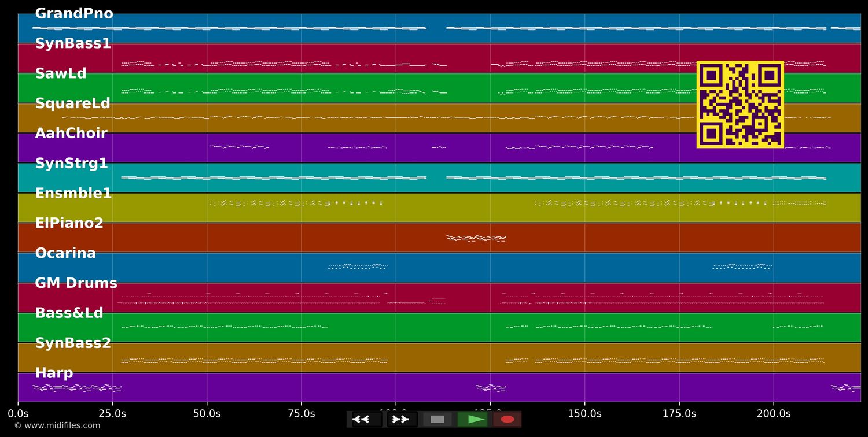
Task: Select the SawLd track label
Action: pyautogui.click(x=61, y=73)
